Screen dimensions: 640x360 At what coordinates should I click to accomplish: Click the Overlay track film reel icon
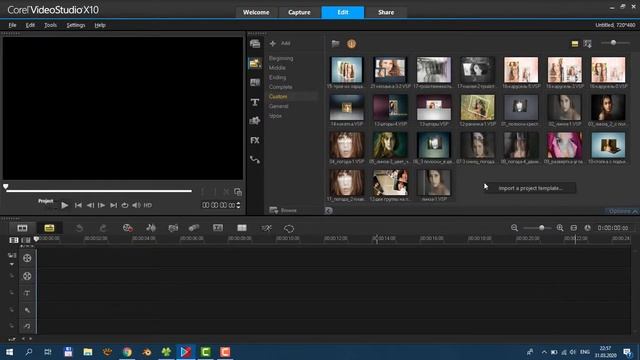pyautogui.click(x=27, y=276)
